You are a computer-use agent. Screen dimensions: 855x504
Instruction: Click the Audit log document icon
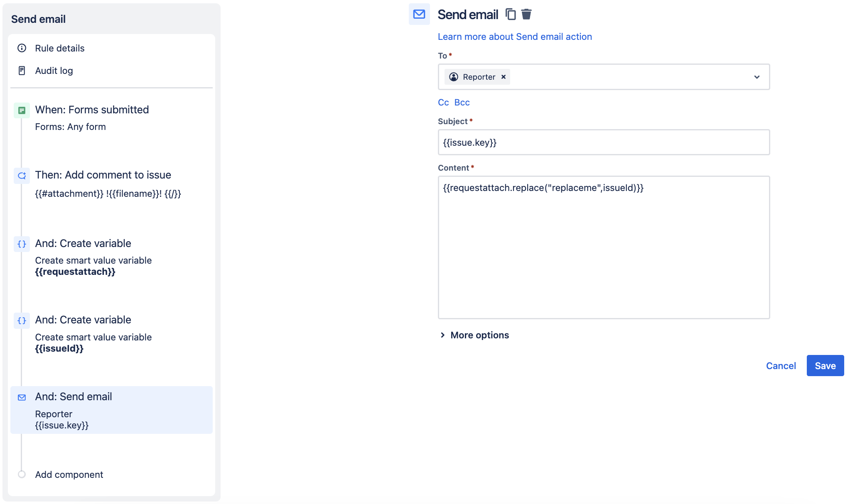click(x=22, y=71)
